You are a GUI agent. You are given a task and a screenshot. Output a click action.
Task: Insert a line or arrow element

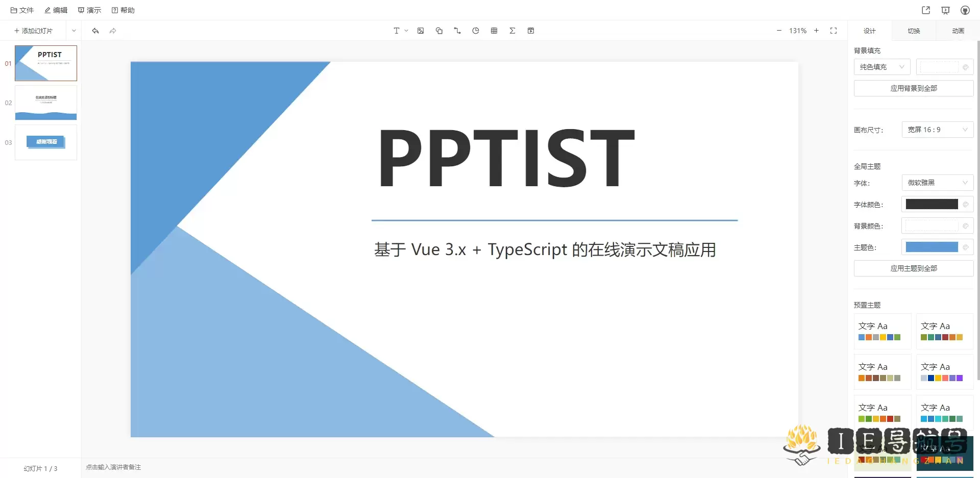(x=457, y=31)
